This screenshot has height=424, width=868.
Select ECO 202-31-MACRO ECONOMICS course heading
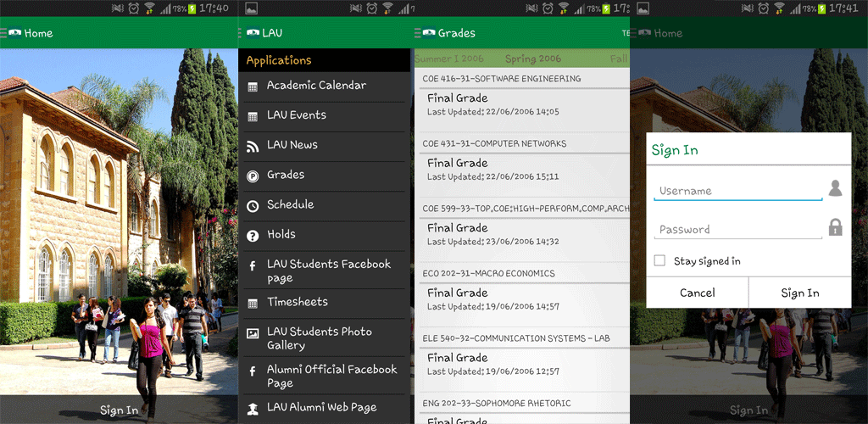488,273
